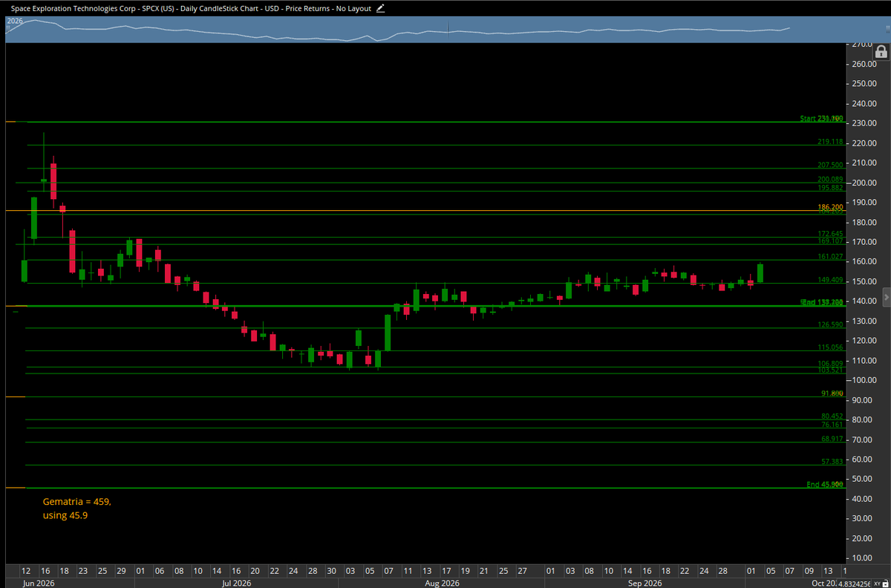The width and height of the screenshot is (891, 588).
Task: Select the 115.056 level label
Action: (829, 347)
